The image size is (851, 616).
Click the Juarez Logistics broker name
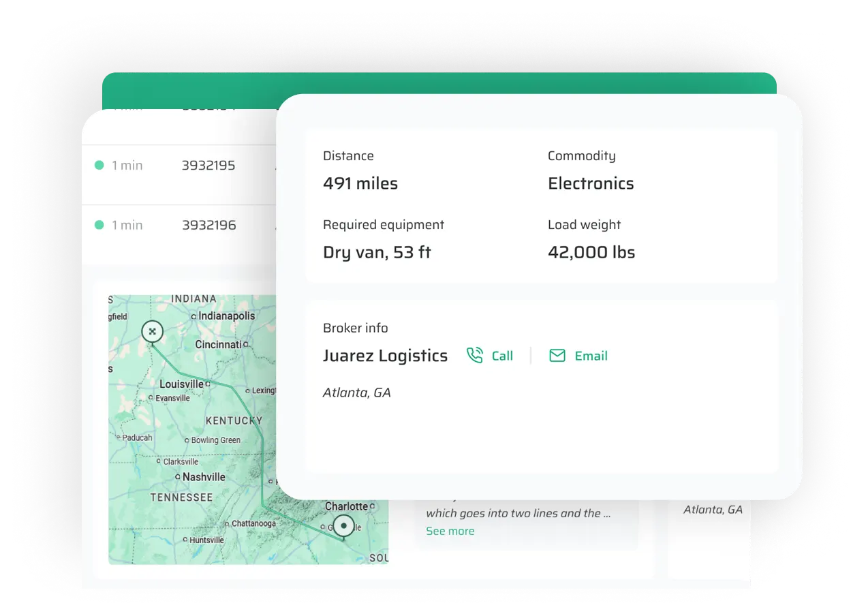[385, 356]
